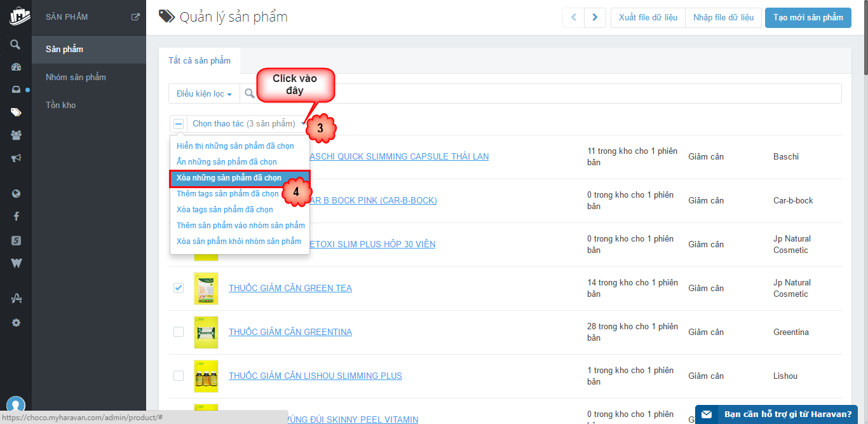The height and width of the screenshot is (424, 868).
Task: Click the Bạn cần hỗ trợ gì từ Haravan? label
Action: point(788,414)
